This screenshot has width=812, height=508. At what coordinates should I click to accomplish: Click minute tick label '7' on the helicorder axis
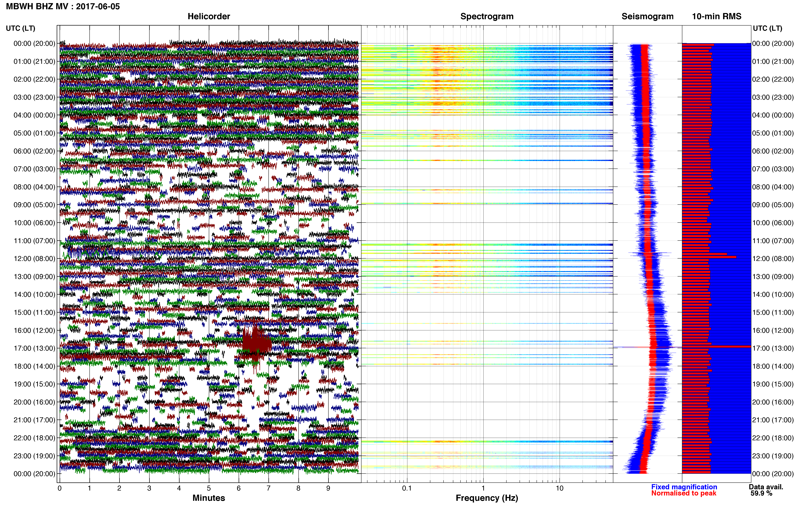click(x=269, y=488)
